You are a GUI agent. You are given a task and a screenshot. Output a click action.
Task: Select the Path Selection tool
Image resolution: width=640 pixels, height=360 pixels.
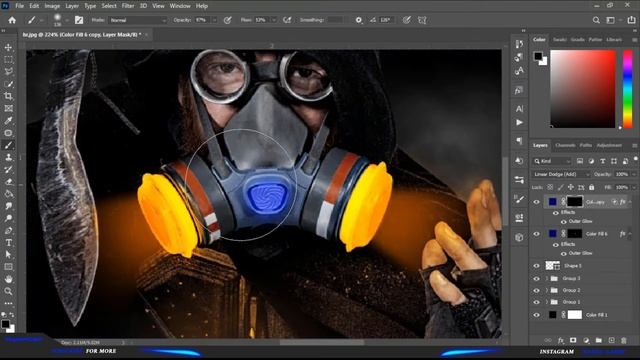8,255
